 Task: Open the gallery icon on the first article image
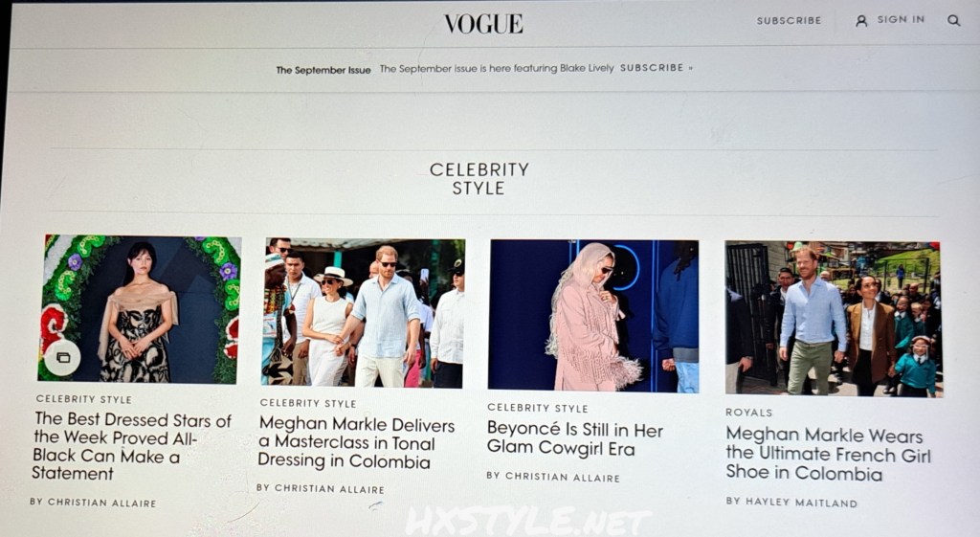tap(62, 358)
